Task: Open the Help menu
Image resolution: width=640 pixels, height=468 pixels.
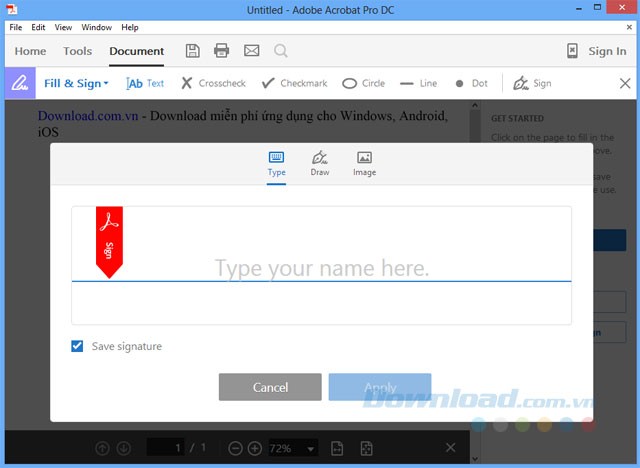Action: point(130,27)
